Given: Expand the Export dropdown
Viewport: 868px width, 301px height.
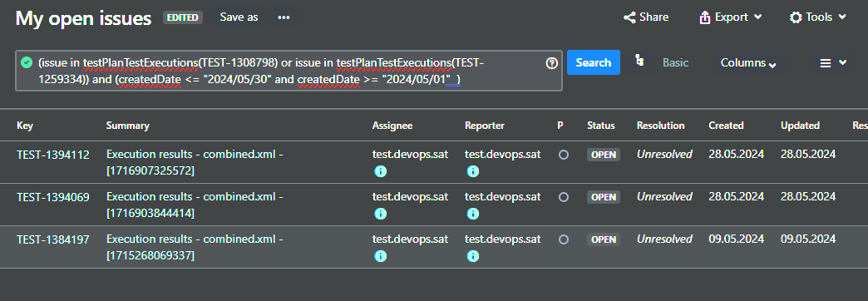Looking at the screenshot, I should pos(731,17).
